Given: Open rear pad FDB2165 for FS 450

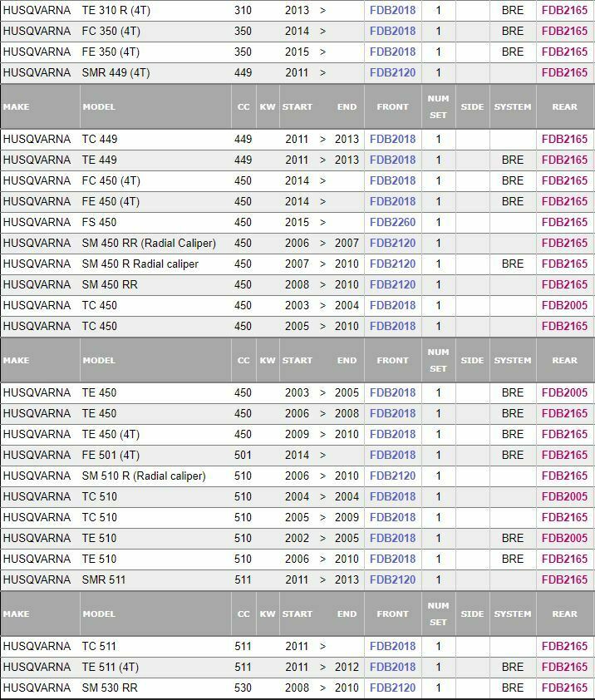Looking at the screenshot, I should click(x=564, y=222).
